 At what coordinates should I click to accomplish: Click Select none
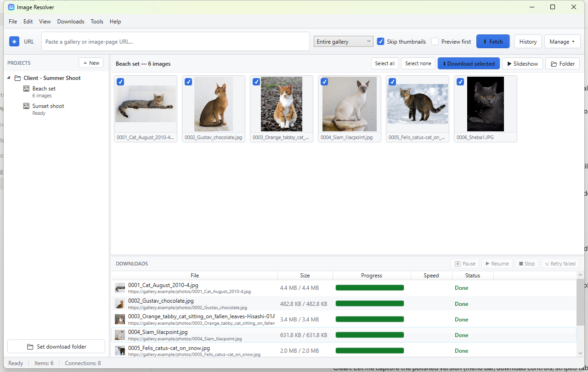pyautogui.click(x=418, y=63)
